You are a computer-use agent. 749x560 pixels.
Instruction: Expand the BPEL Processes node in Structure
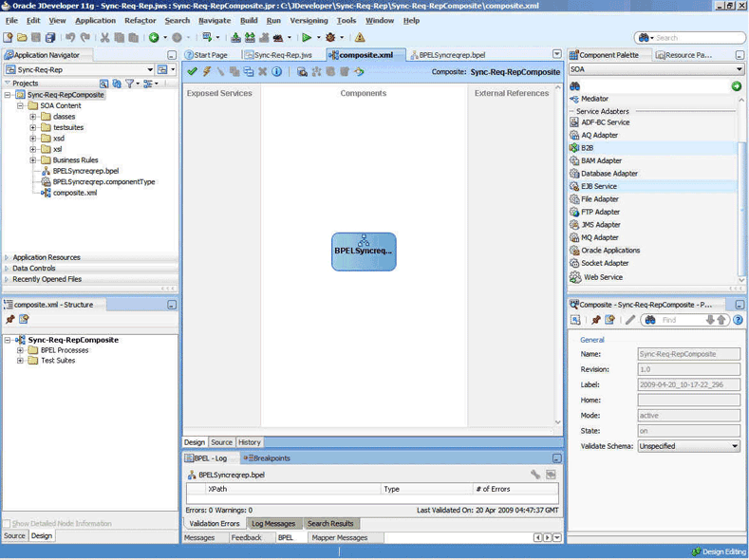click(x=21, y=350)
